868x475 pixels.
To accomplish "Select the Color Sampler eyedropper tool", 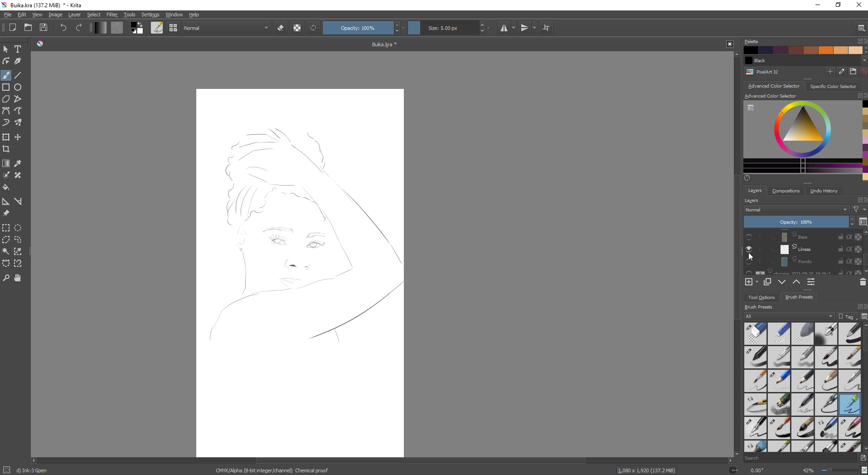I will point(18,163).
